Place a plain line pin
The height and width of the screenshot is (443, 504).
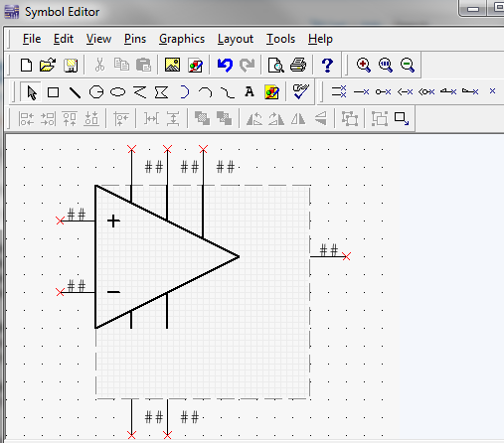click(x=361, y=91)
